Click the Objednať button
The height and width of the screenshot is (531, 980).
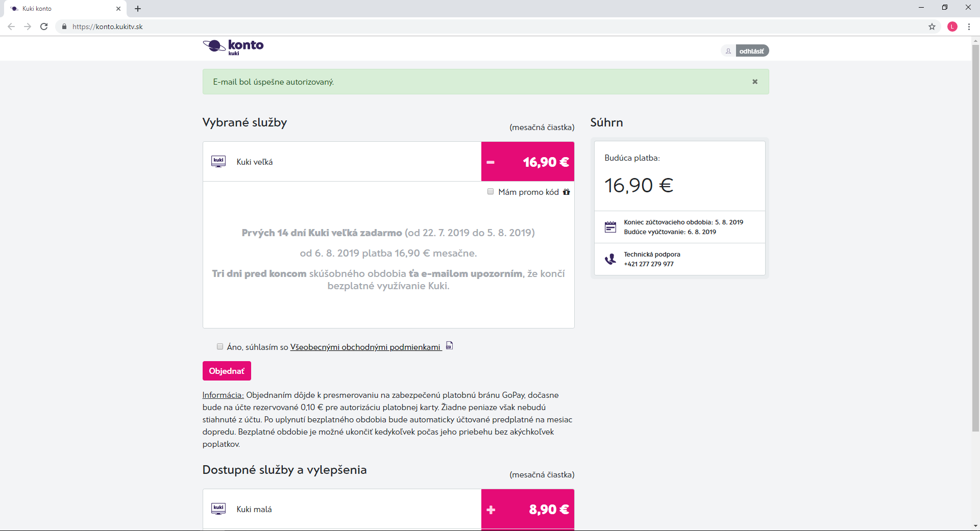click(227, 371)
